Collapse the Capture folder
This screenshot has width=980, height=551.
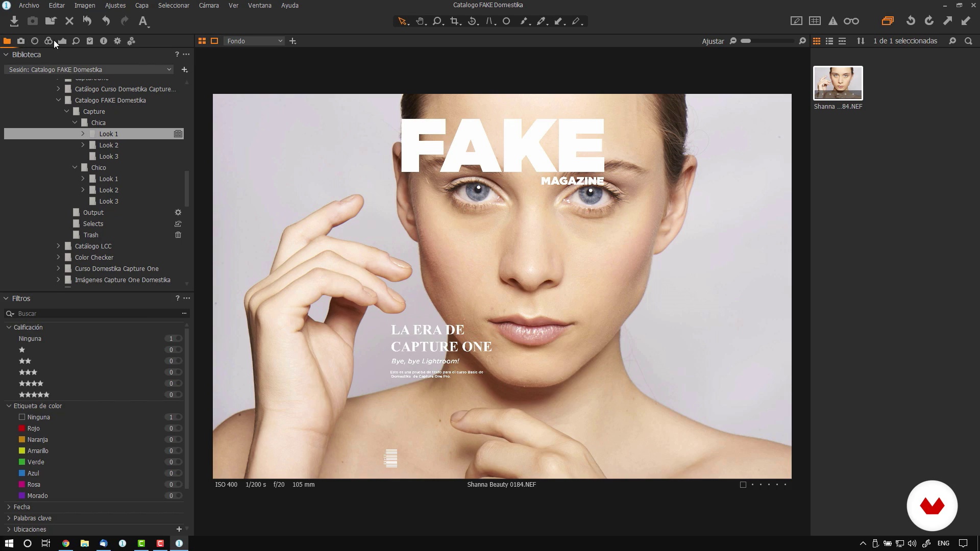[67, 111]
